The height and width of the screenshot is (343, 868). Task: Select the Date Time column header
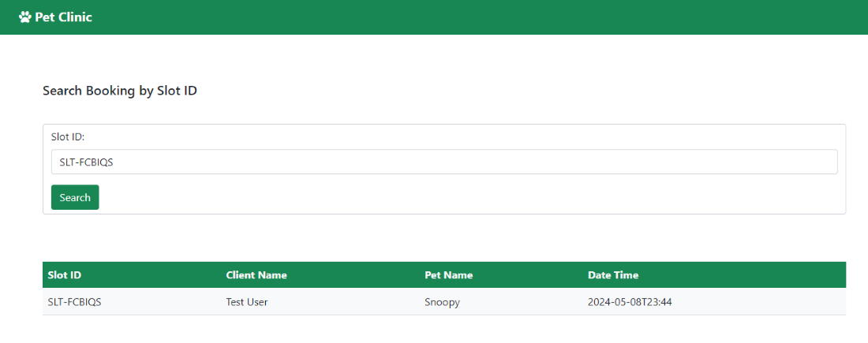click(x=613, y=275)
